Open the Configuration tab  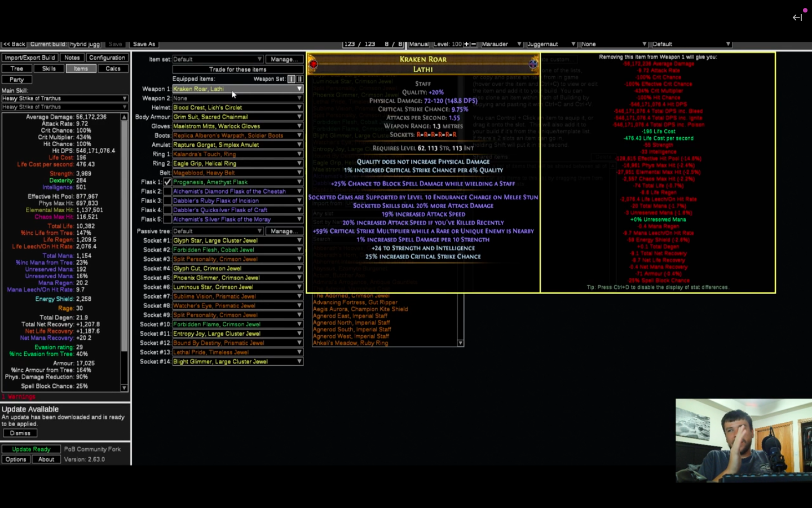107,58
